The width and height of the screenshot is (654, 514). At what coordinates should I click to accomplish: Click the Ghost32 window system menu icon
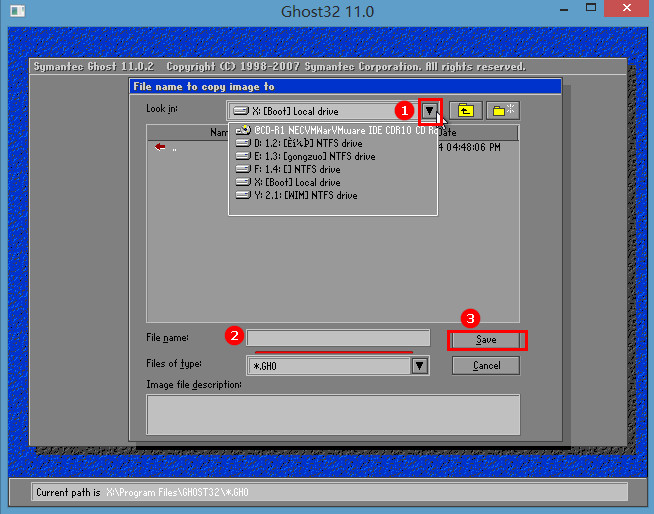(18, 11)
